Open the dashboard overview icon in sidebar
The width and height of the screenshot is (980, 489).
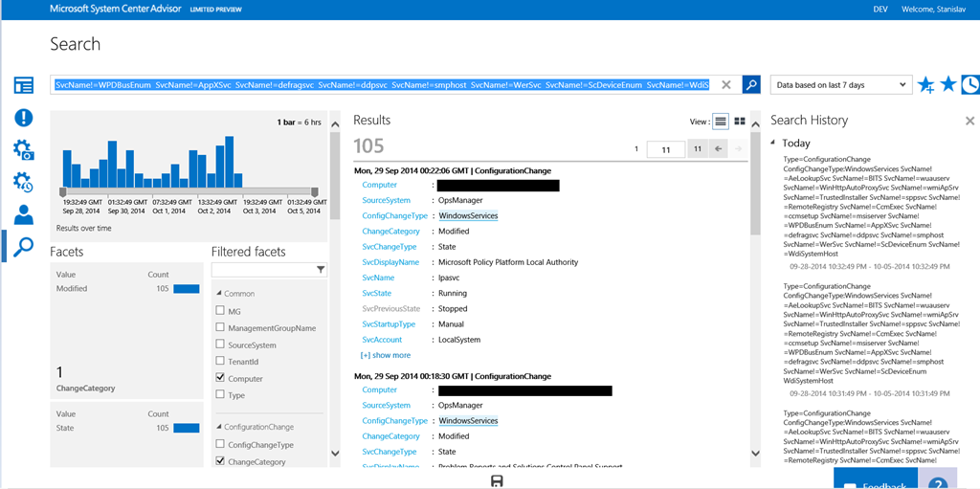pos(23,85)
